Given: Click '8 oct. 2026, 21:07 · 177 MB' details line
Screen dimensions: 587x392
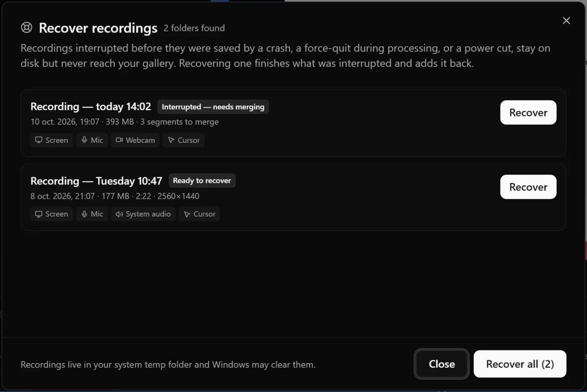Looking at the screenshot, I should pos(115,196).
